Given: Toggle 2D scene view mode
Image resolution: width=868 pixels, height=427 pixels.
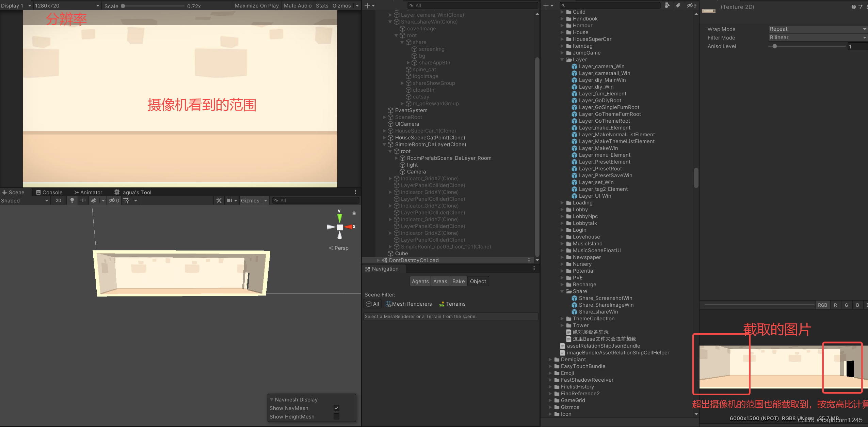Looking at the screenshot, I should tap(59, 200).
